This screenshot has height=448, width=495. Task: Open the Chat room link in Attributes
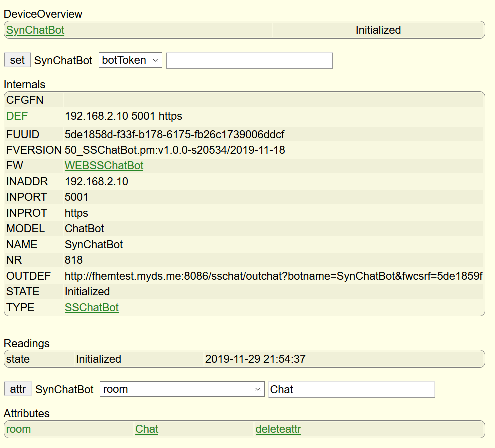point(147,429)
